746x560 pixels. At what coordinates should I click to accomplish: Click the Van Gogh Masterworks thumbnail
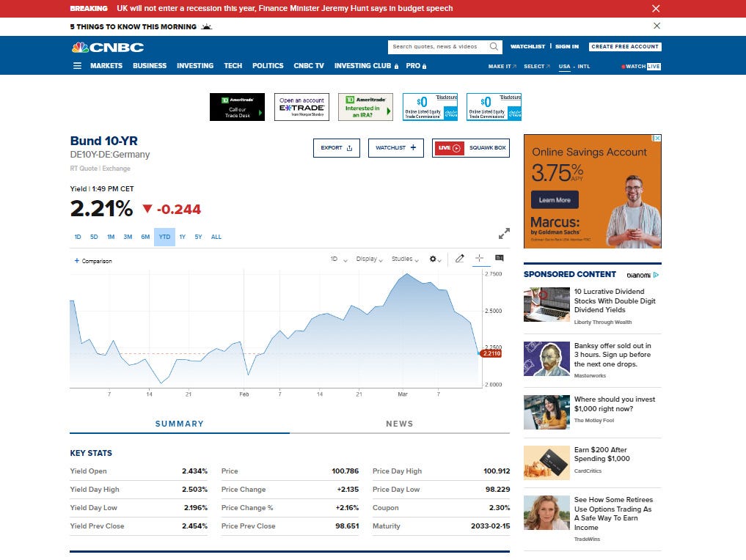coord(546,358)
